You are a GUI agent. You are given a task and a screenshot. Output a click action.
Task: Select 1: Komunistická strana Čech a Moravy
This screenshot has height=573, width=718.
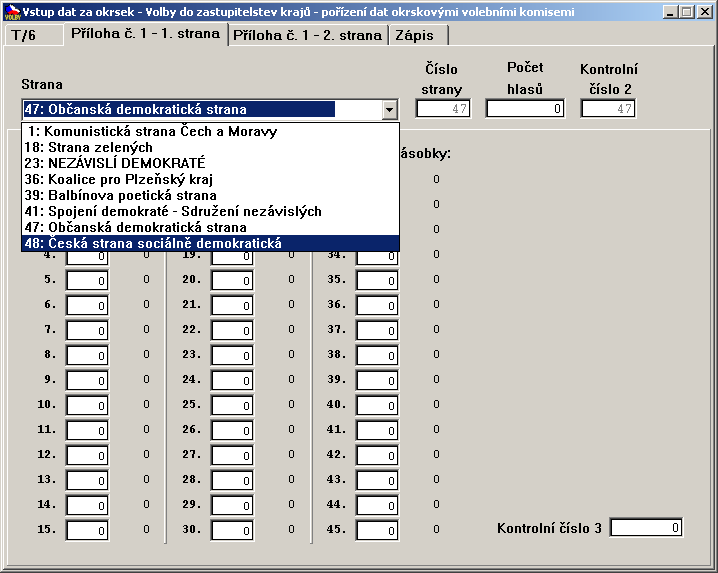coord(210,131)
